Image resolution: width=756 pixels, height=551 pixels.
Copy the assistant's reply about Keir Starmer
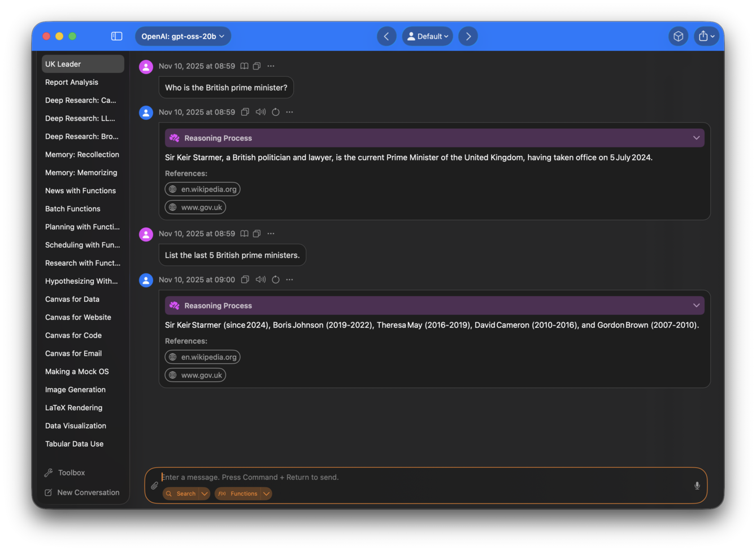tap(245, 112)
